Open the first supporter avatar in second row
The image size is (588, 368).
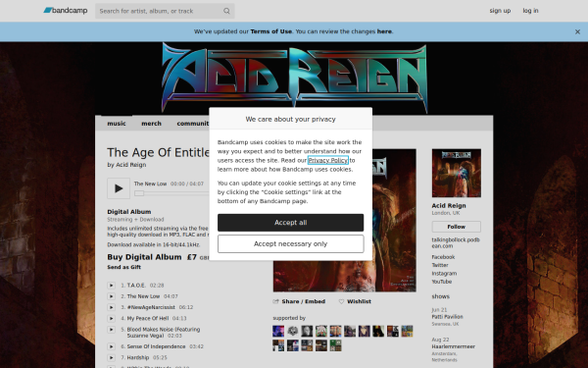(278, 345)
